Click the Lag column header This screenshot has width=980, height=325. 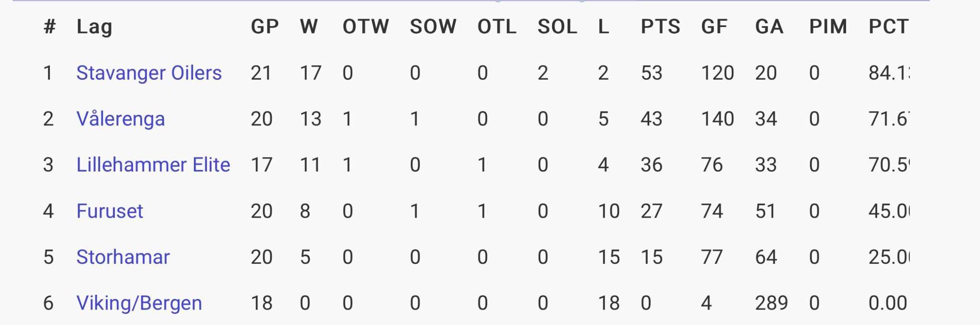point(94,27)
